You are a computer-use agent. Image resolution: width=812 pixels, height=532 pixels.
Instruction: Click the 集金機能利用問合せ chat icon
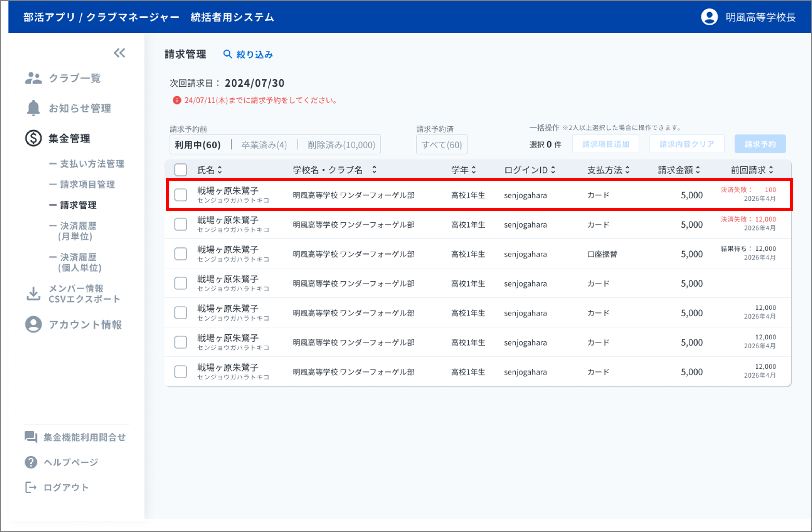(x=31, y=437)
